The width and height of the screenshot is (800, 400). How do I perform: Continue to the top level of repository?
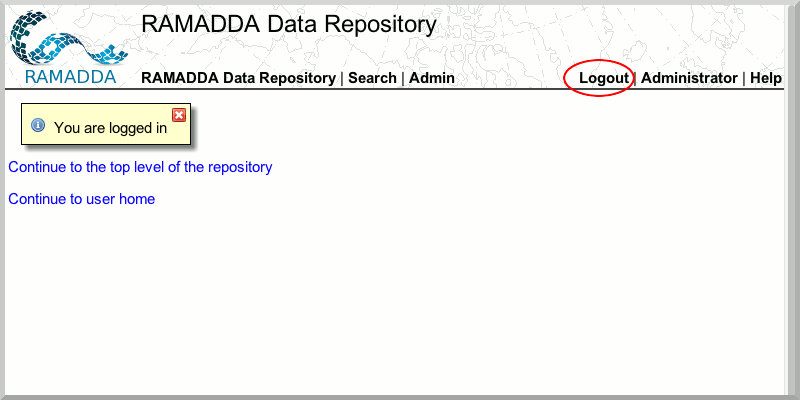click(x=140, y=167)
